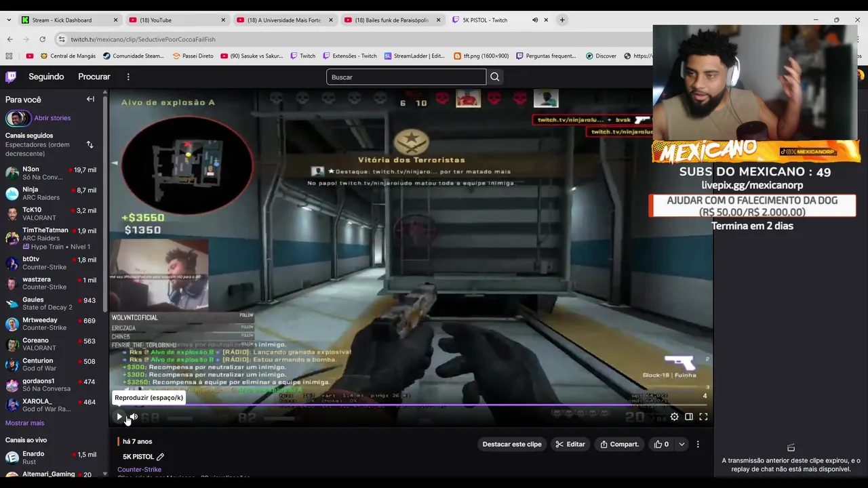The height and width of the screenshot is (488, 868).
Task: Switch to Bailes funk de Paraisópolis tab
Action: point(392,20)
